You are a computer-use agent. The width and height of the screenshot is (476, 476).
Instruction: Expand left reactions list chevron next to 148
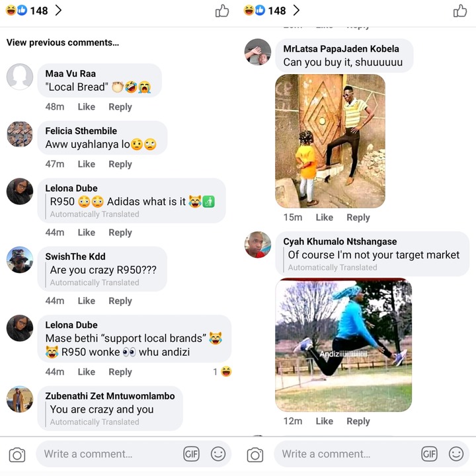click(58, 11)
